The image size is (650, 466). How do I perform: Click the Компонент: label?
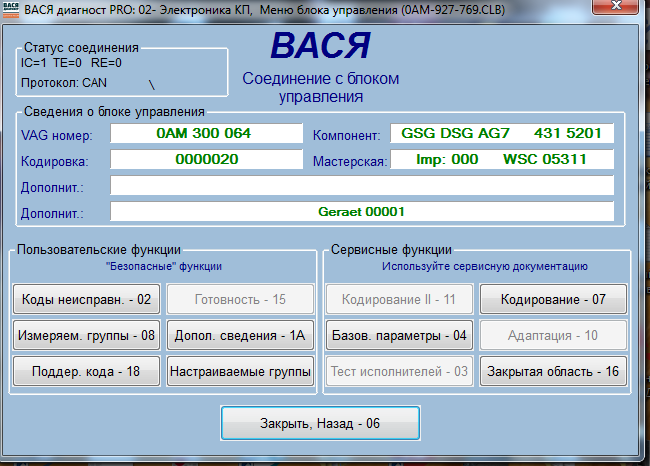point(347,136)
